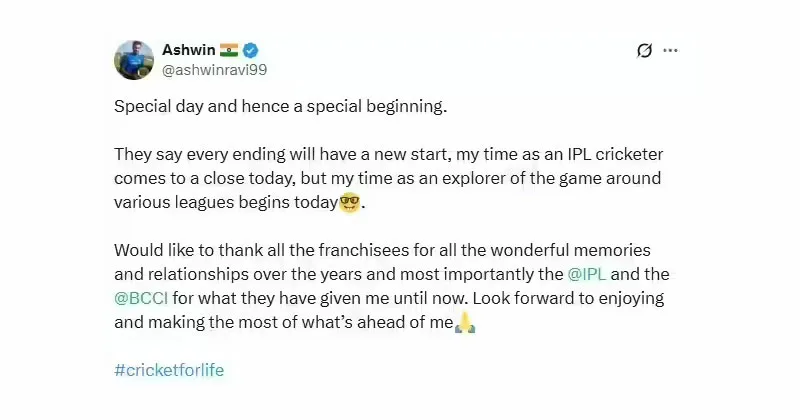Open the Grok explain-post slashed-circle icon
This screenshot has height=420, width=800.
(644, 51)
